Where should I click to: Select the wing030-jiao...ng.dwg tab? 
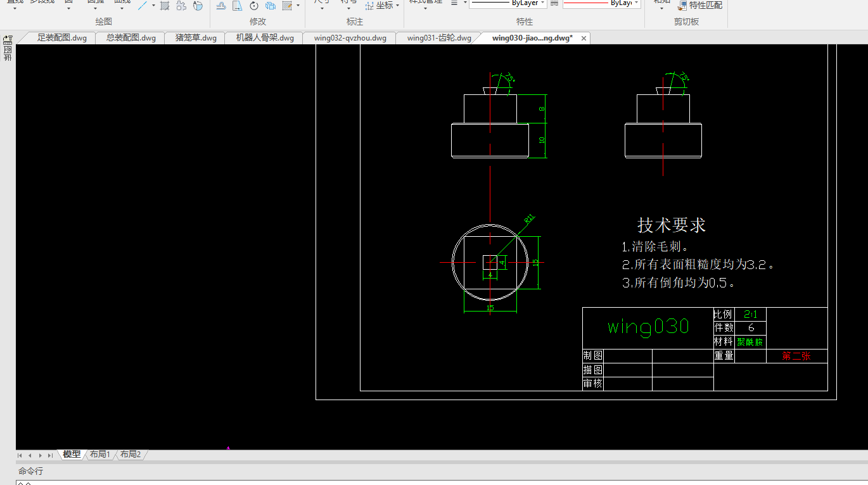tap(532, 38)
